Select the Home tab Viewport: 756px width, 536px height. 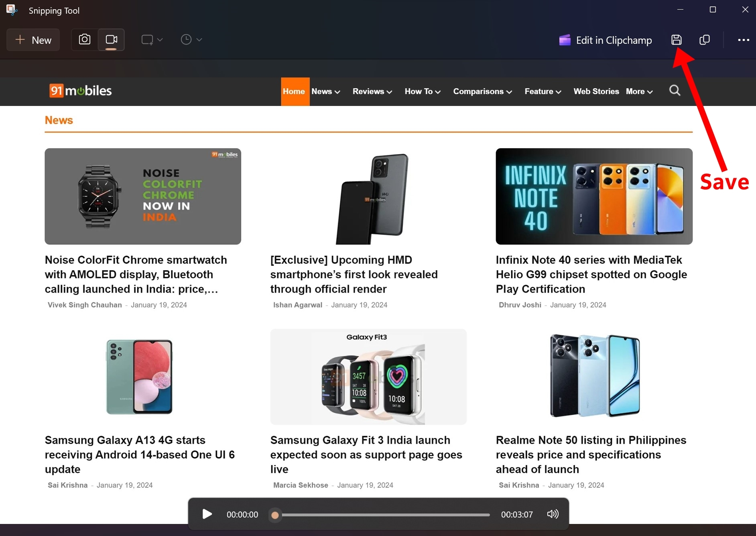pyautogui.click(x=294, y=92)
